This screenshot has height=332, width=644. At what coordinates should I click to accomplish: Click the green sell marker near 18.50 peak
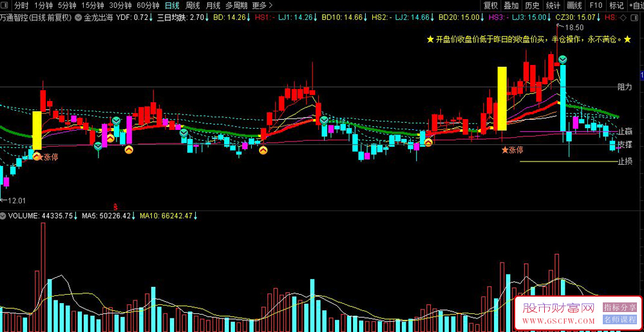point(563,59)
